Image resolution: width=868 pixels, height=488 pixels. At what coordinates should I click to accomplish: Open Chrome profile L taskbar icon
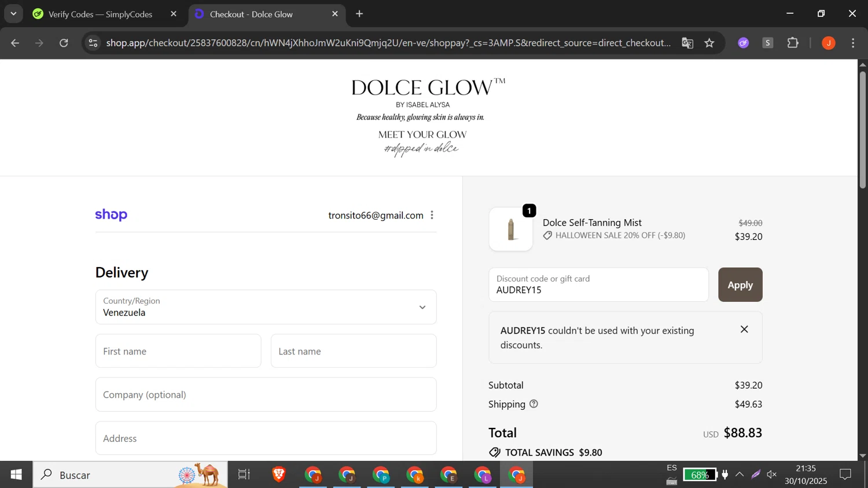coord(483,475)
